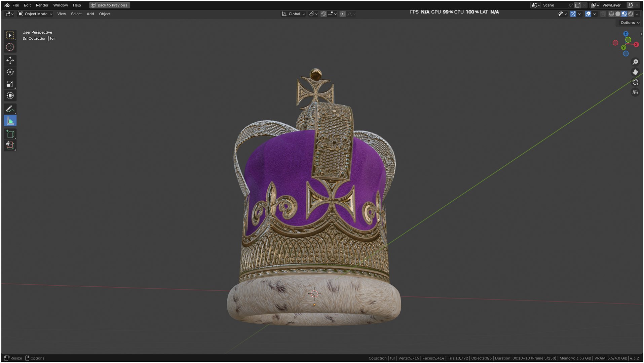Select the Add Cube tool
This screenshot has width=644, height=363.
coord(10,134)
